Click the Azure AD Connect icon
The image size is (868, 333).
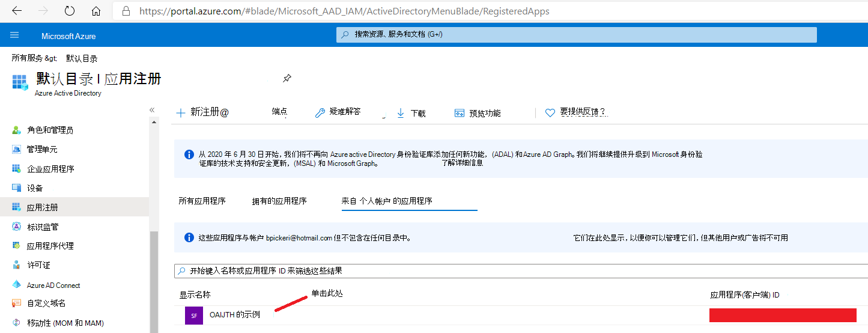pos(17,285)
